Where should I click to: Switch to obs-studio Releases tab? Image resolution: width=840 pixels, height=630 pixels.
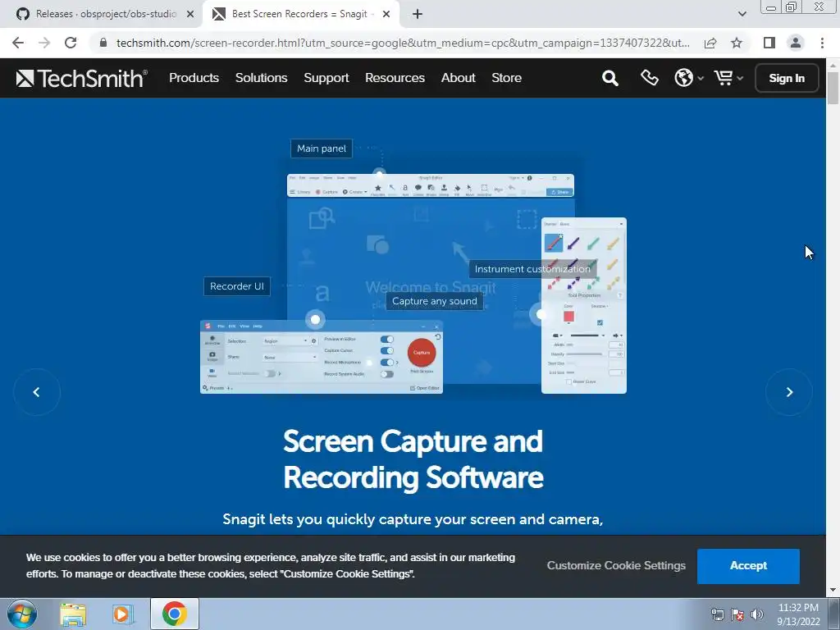click(x=106, y=14)
